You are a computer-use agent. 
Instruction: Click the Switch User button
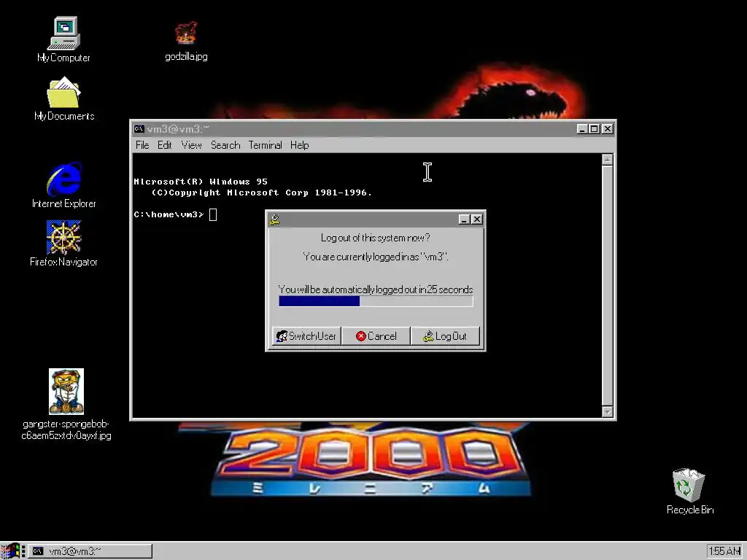pos(306,336)
